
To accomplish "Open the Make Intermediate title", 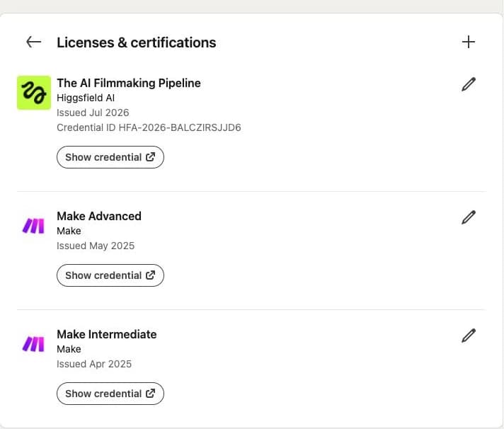I will pos(107,335).
